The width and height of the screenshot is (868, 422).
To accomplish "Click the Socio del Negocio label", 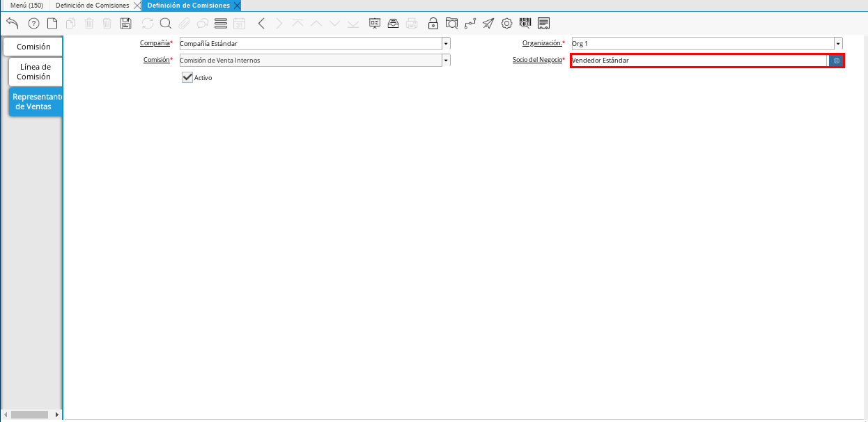I will [x=537, y=60].
